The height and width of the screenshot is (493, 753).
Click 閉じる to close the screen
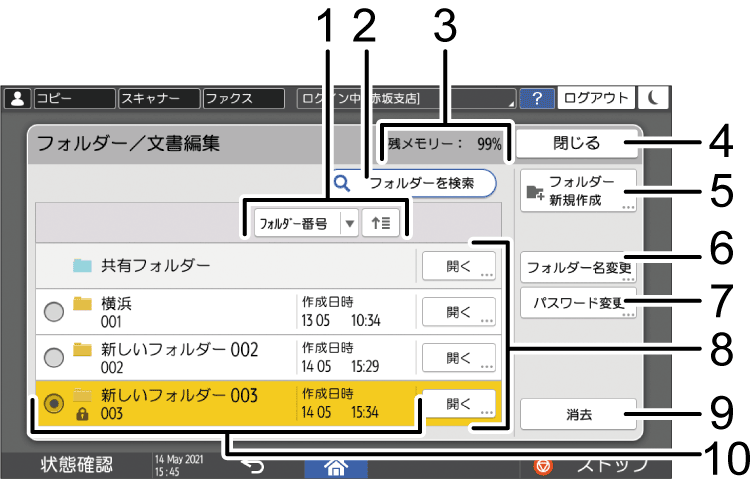coord(577,143)
